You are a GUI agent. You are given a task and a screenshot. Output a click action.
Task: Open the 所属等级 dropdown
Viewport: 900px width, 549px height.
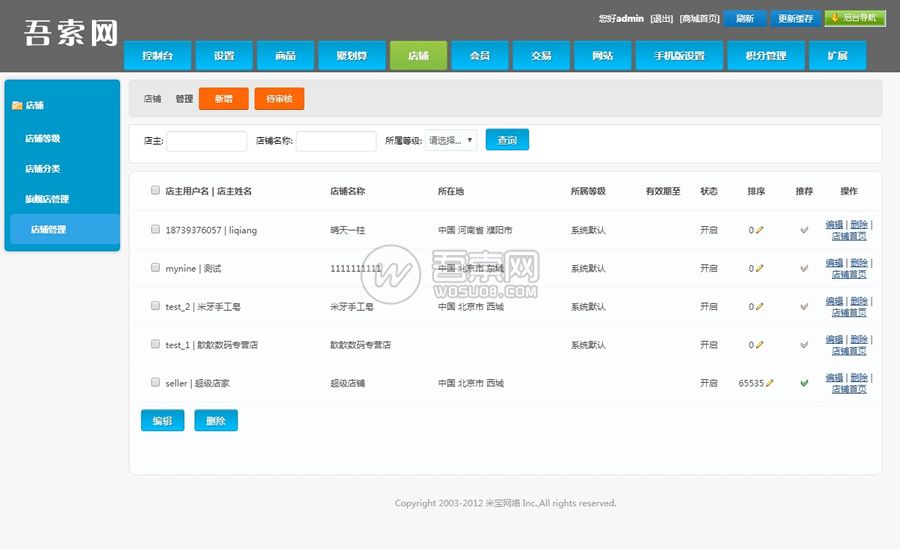451,141
